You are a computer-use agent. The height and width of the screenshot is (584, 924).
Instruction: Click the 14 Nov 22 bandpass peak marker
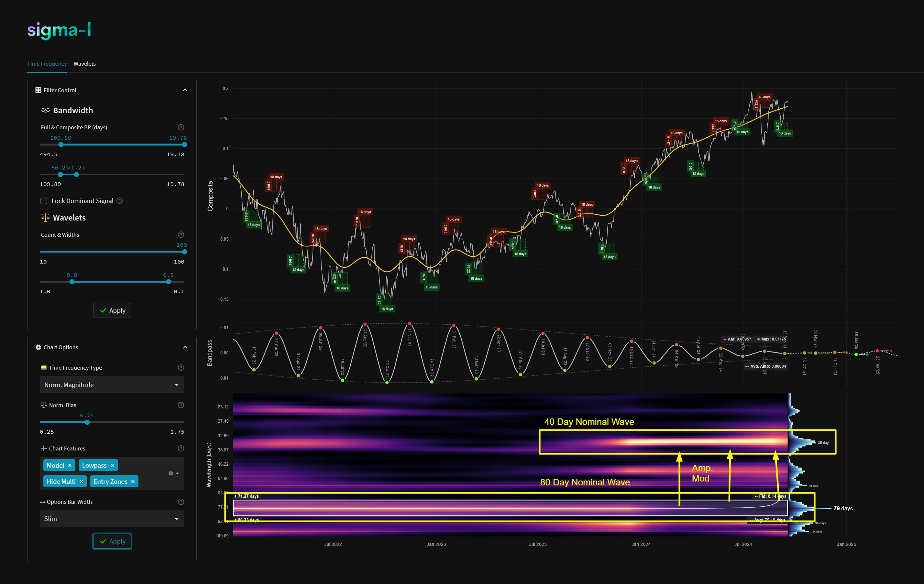click(x=410, y=324)
